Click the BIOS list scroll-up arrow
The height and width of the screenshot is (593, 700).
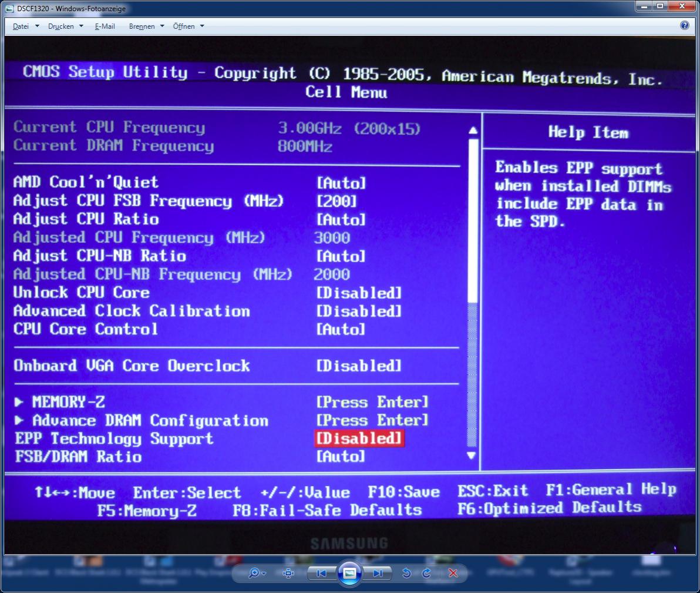pos(473,130)
